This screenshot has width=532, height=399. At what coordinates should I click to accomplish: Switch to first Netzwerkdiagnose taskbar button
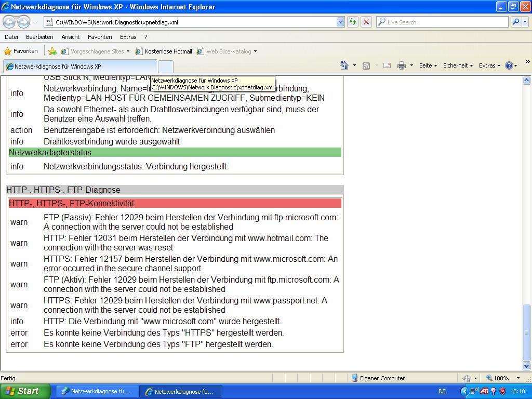click(x=96, y=391)
